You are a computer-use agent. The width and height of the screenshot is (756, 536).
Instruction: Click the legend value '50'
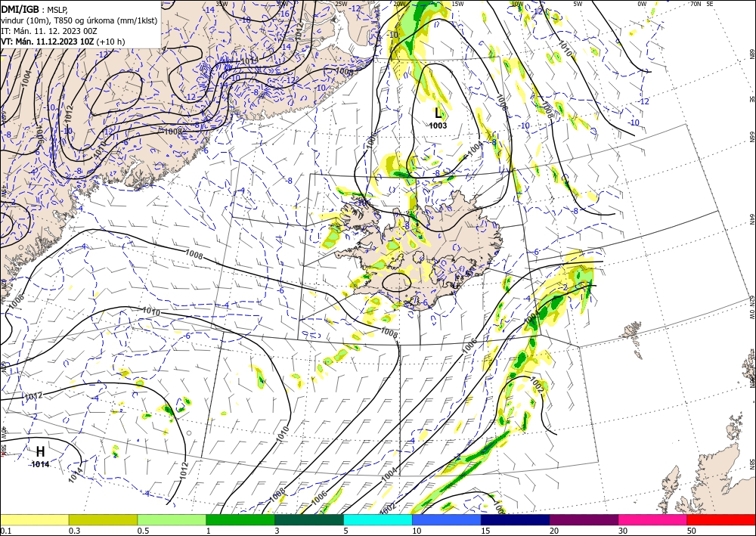[x=692, y=531]
